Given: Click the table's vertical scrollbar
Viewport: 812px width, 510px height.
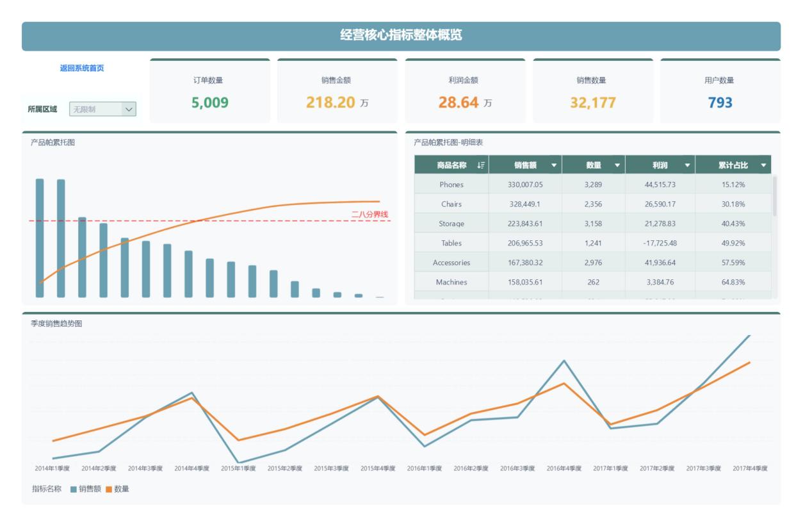Looking at the screenshot, I should click(775, 196).
